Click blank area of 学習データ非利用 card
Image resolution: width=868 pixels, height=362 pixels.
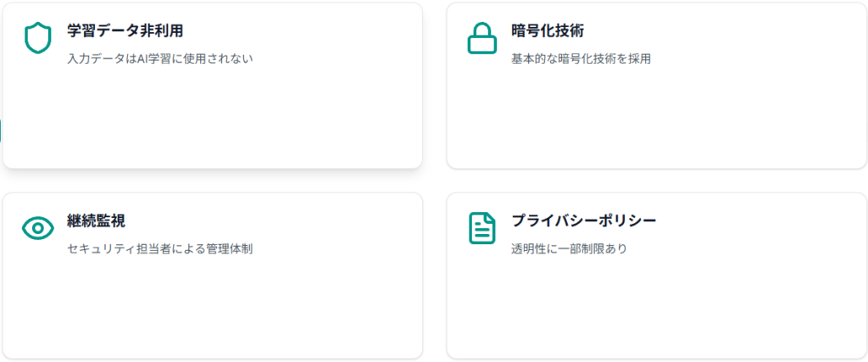tap(212, 119)
